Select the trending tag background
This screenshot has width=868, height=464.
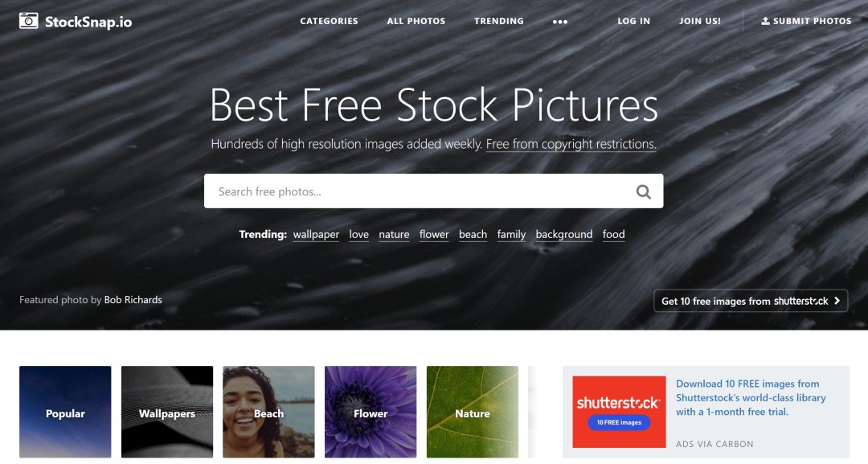564,234
